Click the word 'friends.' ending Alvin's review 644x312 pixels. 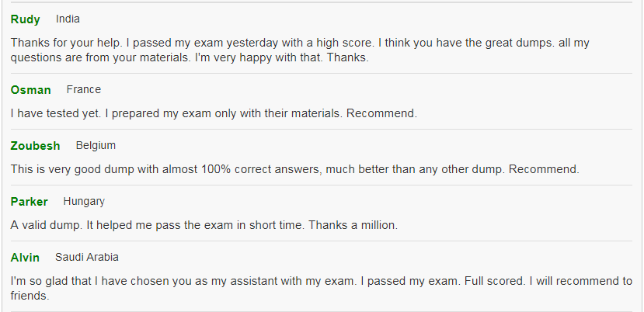(x=30, y=296)
